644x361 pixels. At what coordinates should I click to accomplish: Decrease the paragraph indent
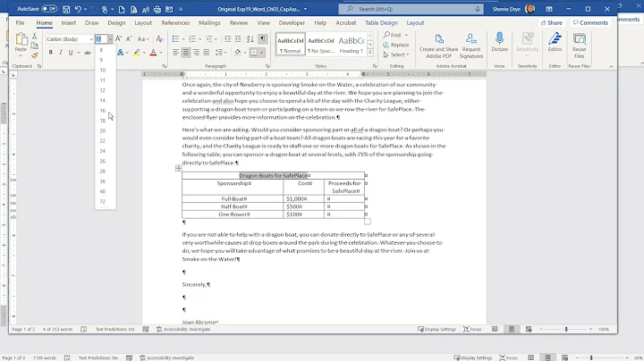point(227,39)
